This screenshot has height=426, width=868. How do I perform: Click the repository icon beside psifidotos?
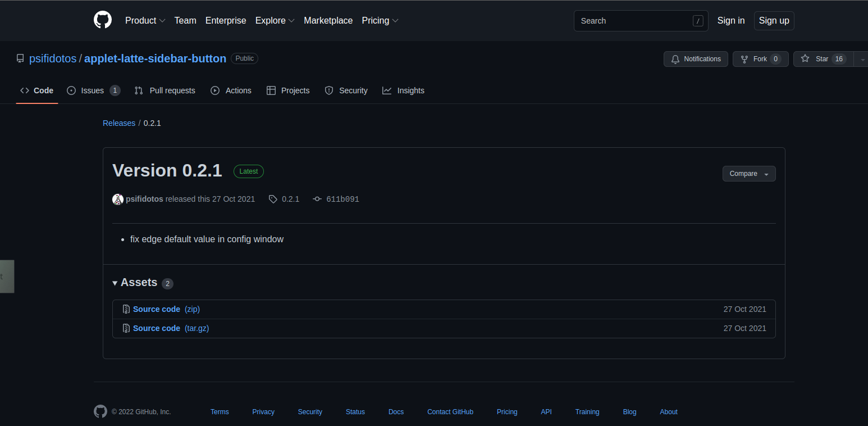point(20,58)
